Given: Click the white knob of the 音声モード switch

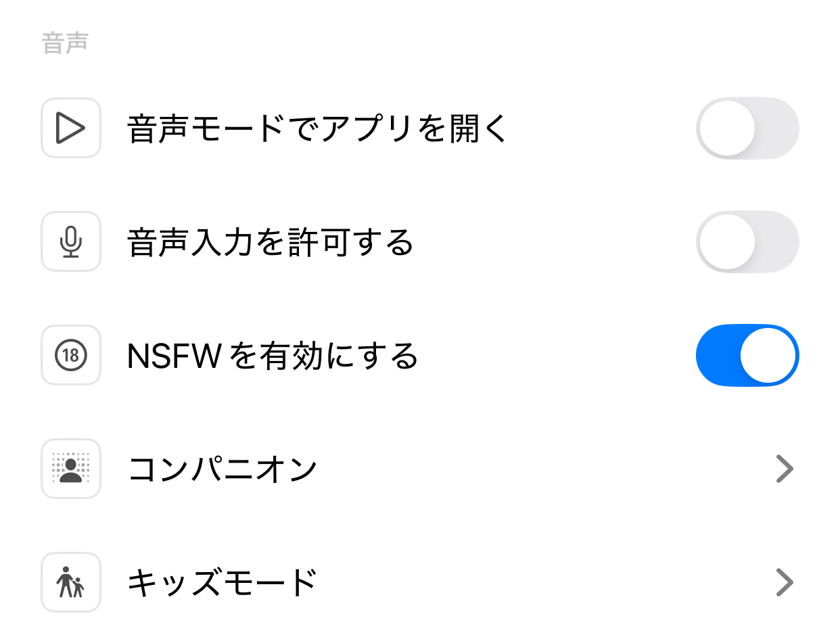Looking at the screenshot, I should [727, 128].
